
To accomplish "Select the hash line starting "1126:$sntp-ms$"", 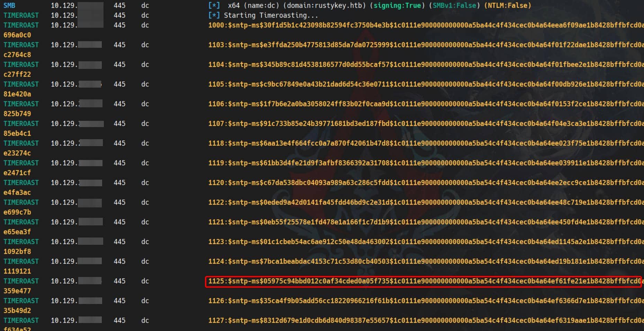I will [x=426, y=301].
